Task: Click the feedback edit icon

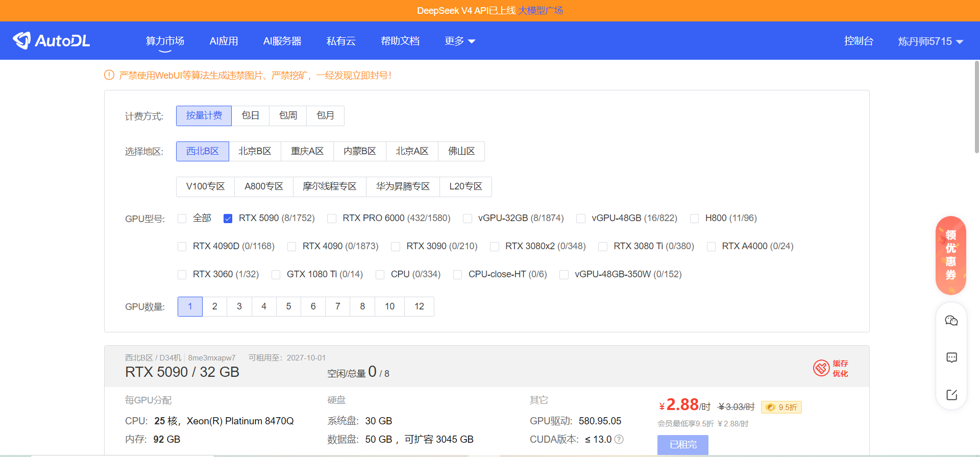Action: pos(951,395)
